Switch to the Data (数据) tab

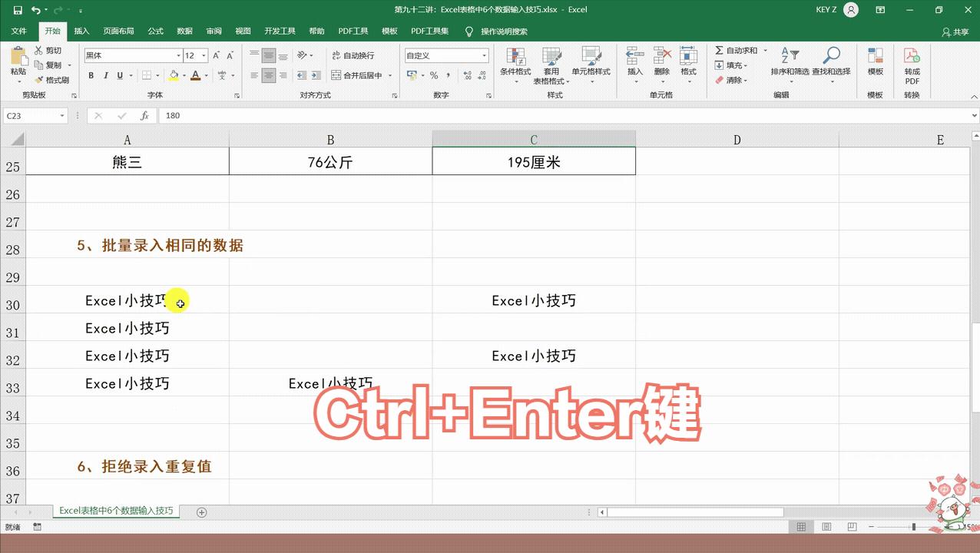[185, 31]
